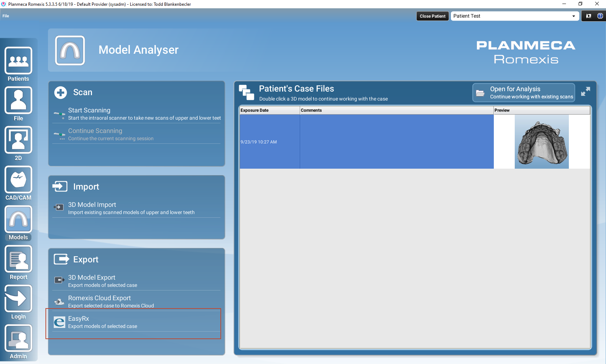The height and width of the screenshot is (364, 606).
Task: Click the Import section arrow icon
Action: 60,186
